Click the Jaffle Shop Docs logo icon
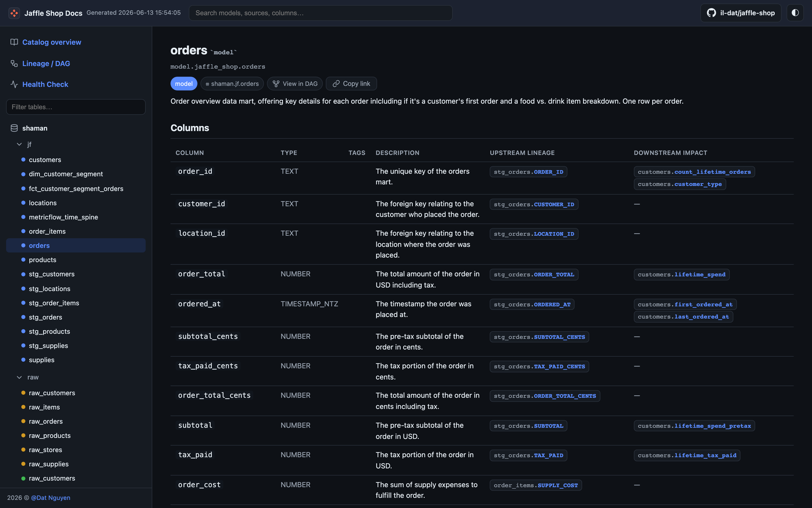This screenshot has height=508, width=812. point(14,13)
